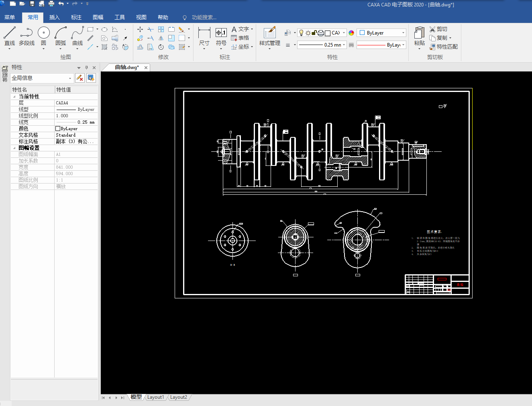Collapse the 当前特性 section
The width and height of the screenshot is (532, 406).
point(14,97)
